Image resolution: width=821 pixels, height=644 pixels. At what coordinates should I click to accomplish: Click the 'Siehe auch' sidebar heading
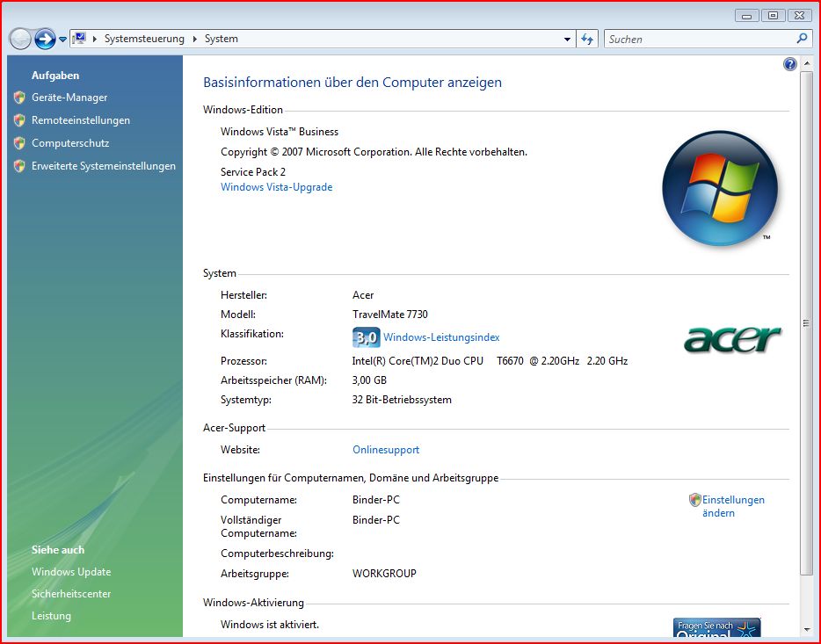point(58,550)
